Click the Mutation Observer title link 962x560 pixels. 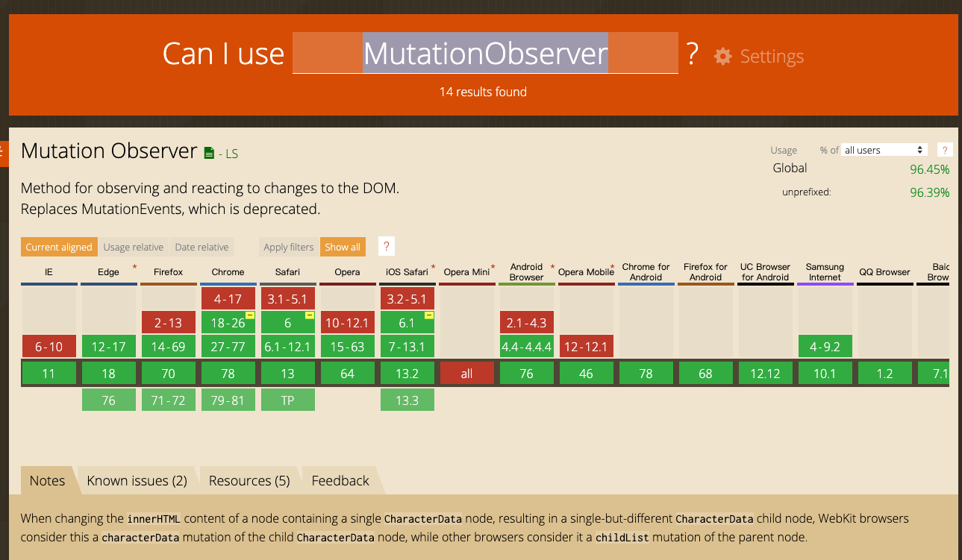[x=109, y=151]
